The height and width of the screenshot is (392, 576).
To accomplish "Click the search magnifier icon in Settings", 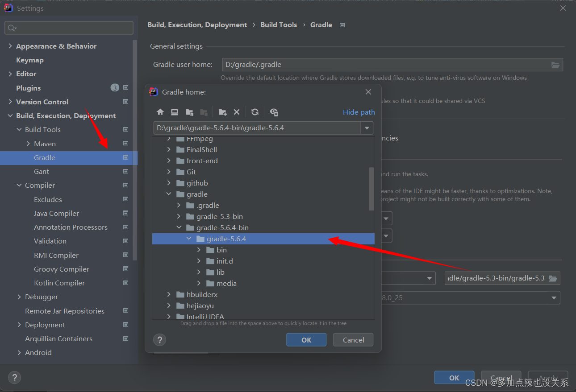I will (x=11, y=28).
